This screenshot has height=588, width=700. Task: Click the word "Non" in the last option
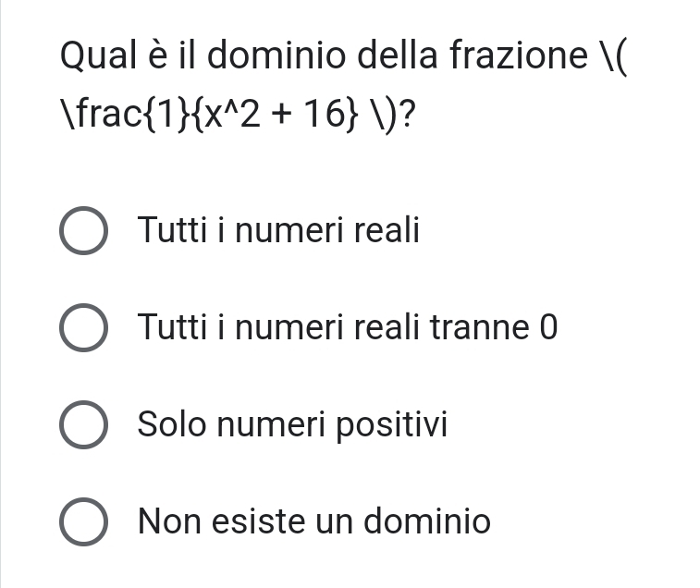tap(169, 522)
